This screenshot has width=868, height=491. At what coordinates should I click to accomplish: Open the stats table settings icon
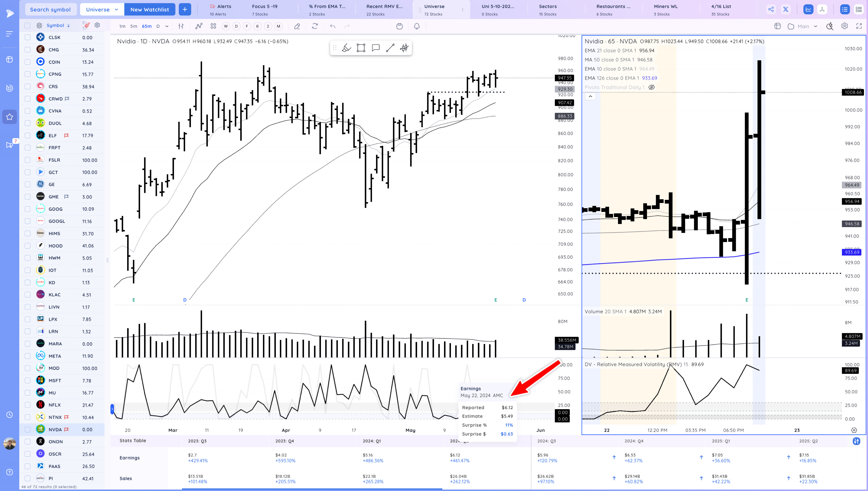click(x=856, y=441)
